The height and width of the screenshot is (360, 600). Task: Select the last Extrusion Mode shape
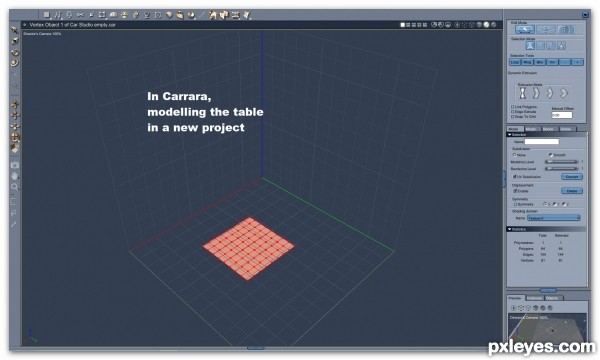[x=563, y=93]
